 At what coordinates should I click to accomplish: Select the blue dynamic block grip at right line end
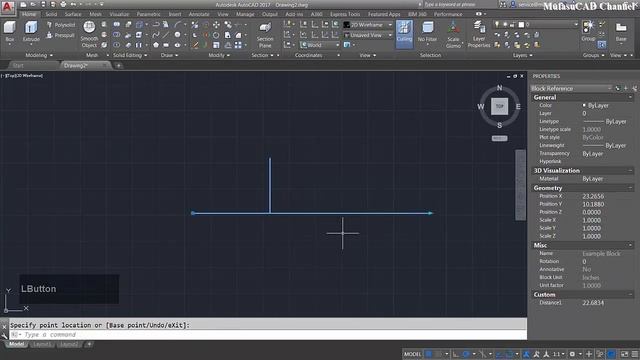430,213
